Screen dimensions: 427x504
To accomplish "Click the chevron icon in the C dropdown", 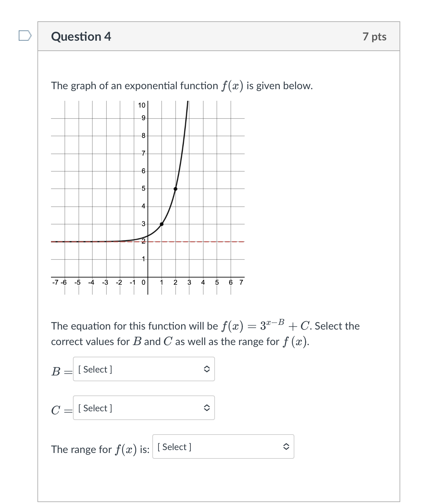I will [208, 408].
